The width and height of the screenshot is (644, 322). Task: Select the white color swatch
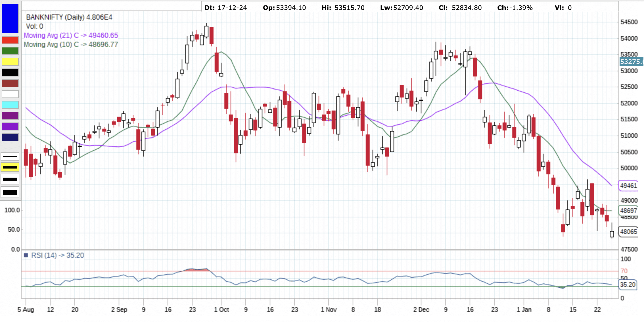pos(10,94)
